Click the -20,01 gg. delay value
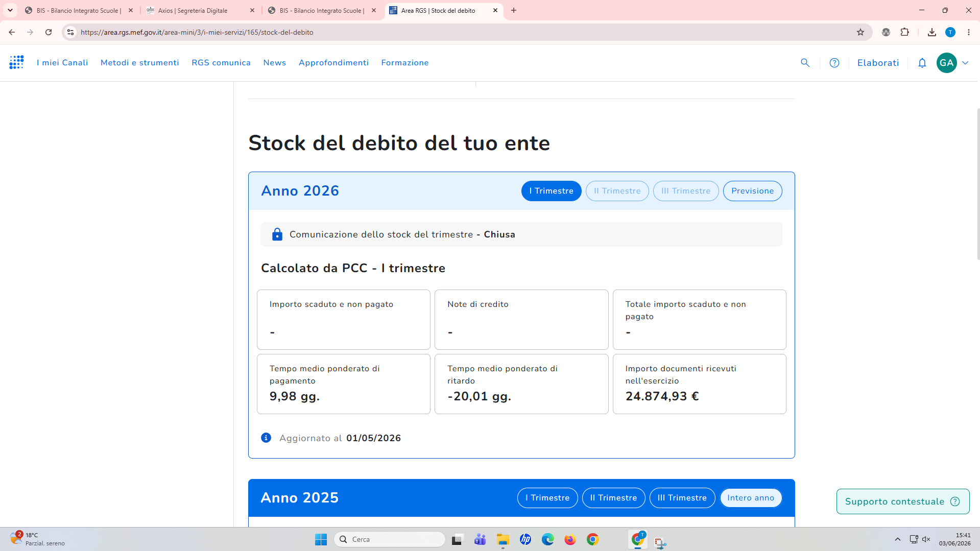 click(x=479, y=396)
